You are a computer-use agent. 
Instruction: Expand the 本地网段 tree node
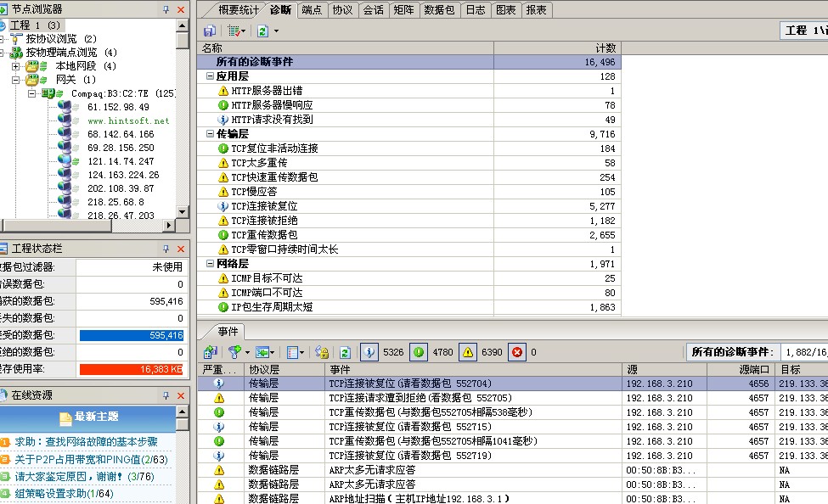click(16, 66)
